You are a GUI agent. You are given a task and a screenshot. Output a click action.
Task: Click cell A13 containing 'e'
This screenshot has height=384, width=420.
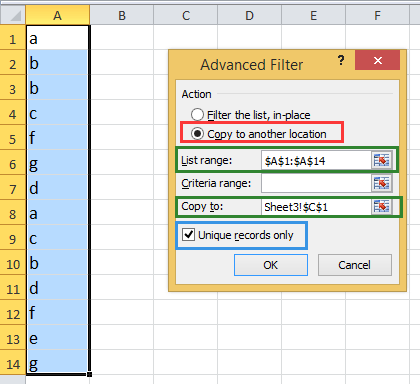click(58, 338)
